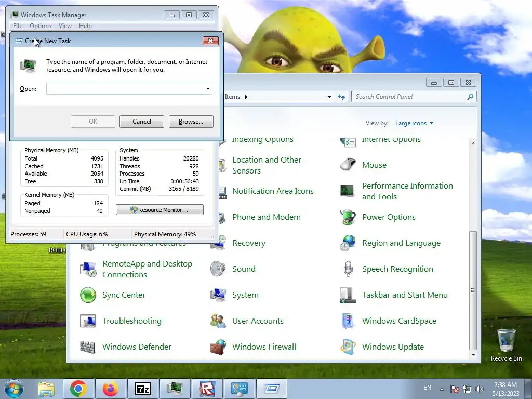The image size is (532, 399).
Task: Open the Windows Defender wall icon
Action: click(88, 347)
